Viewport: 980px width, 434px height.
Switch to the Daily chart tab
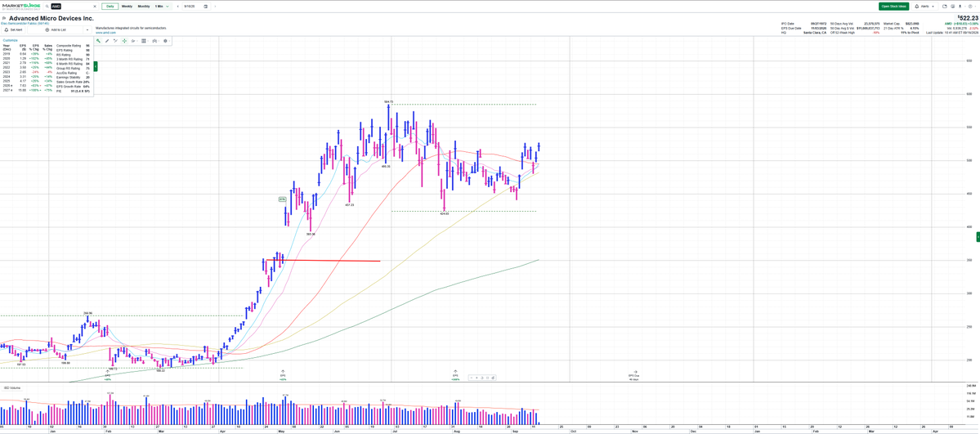(110, 7)
